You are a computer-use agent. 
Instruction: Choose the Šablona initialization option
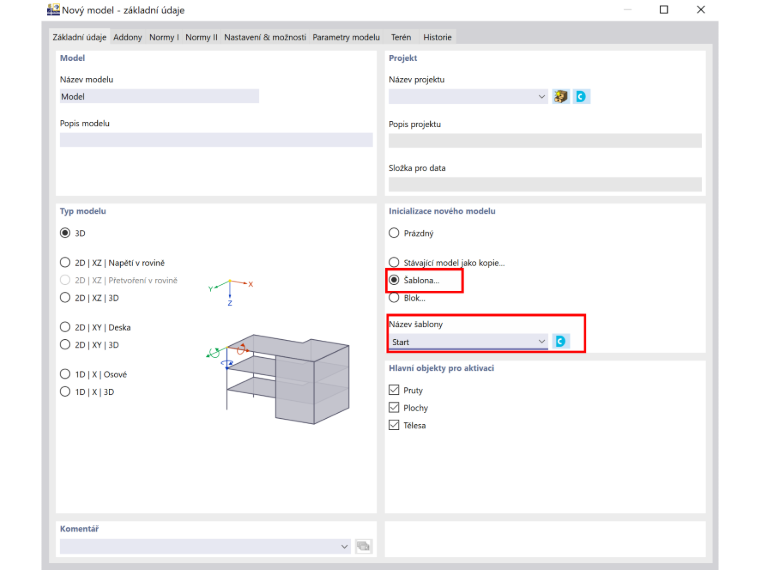pos(394,280)
